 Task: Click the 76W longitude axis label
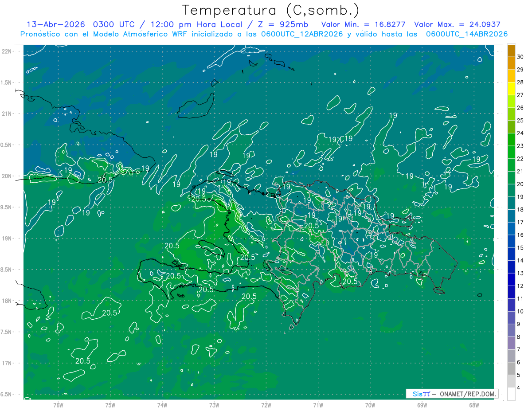point(58,405)
